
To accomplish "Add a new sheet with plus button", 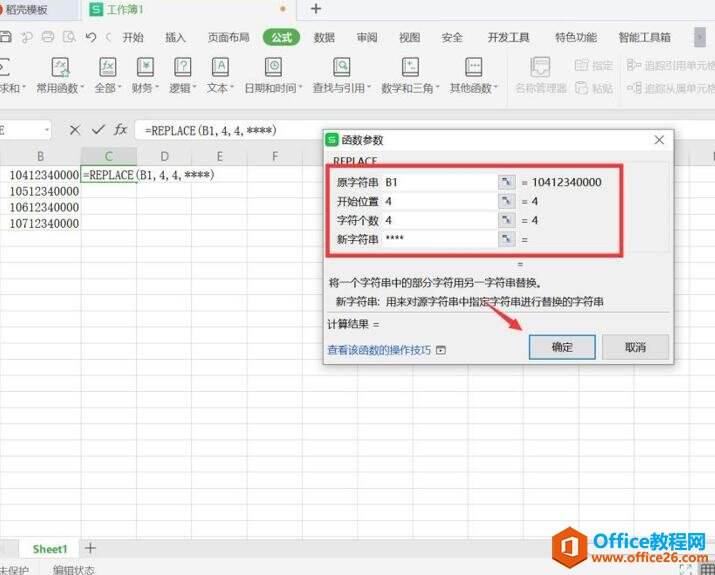I will coord(90,548).
